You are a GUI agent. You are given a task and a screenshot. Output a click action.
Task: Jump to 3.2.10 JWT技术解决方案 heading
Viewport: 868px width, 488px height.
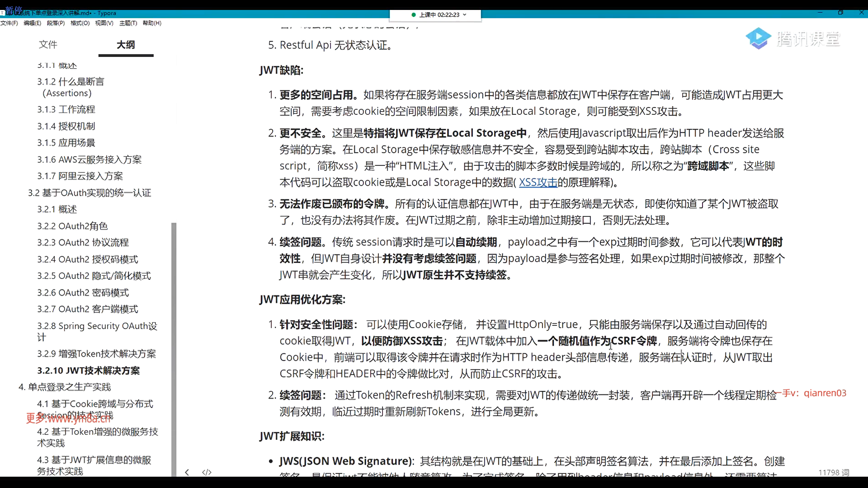pyautogui.click(x=88, y=371)
